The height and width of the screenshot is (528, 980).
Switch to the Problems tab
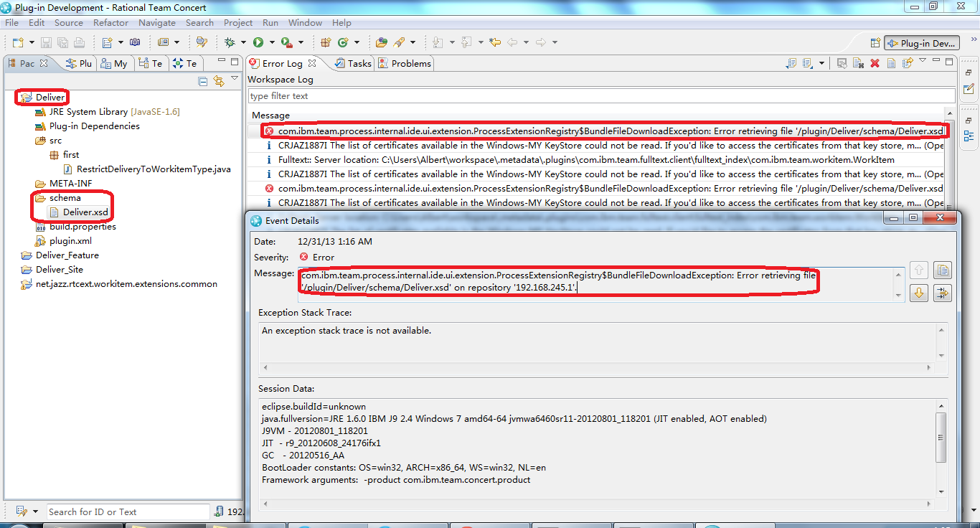pyautogui.click(x=405, y=63)
